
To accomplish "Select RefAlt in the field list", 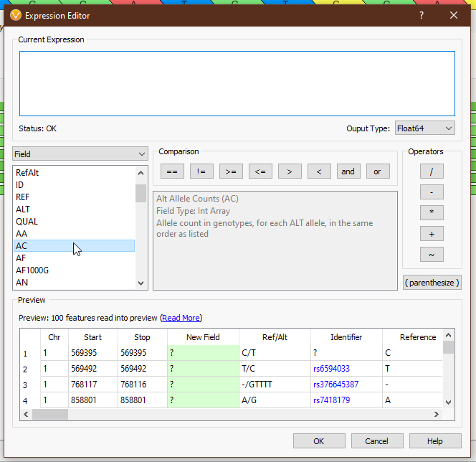I will [x=74, y=172].
